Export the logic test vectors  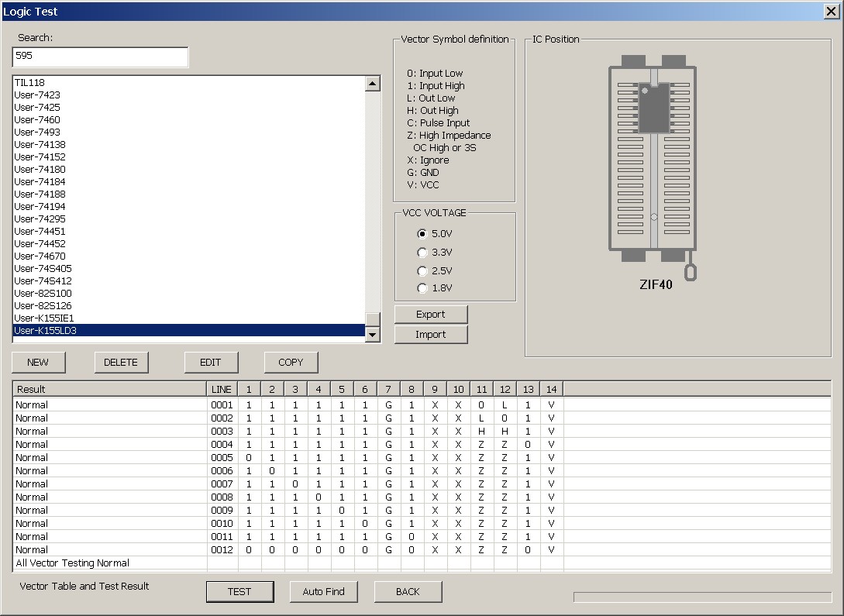point(431,314)
